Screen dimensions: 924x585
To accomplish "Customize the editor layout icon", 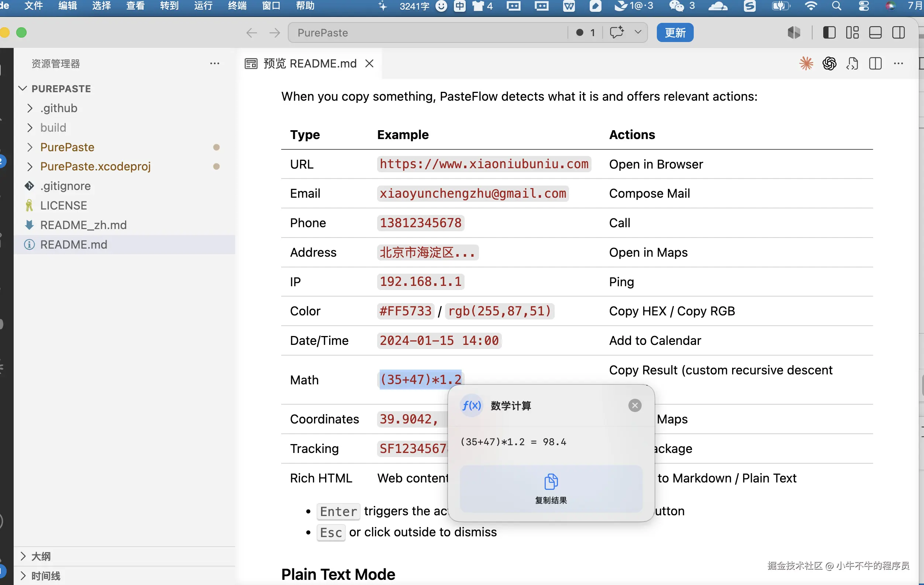I will tap(852, 32).
